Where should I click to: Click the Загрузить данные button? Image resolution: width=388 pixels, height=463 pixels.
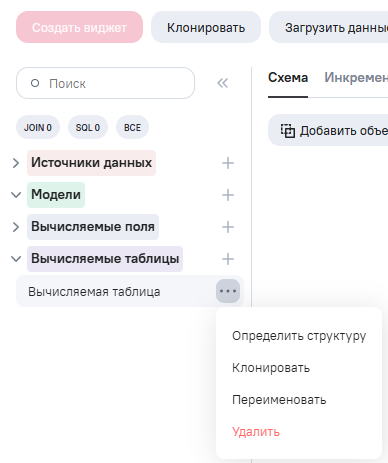pyautogui.click(x=329, y=27)
